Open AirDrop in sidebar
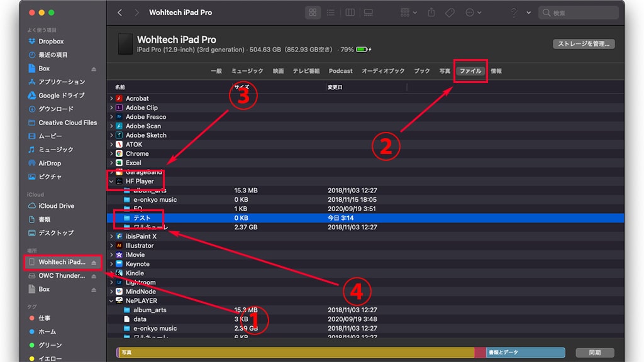The height and width of the screenshot is (362, 644). click(x=50, y=163)
